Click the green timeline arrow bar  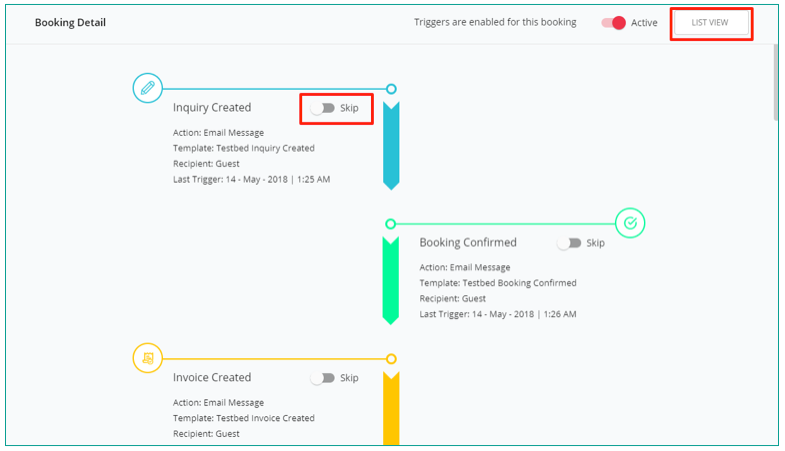click(x=390, y=280)
